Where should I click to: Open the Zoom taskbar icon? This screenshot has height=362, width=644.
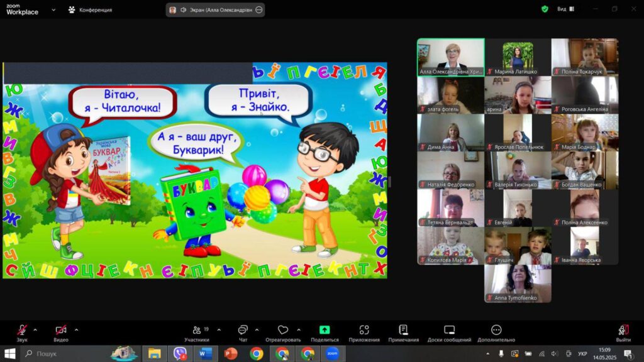click(x=332, y=353)
